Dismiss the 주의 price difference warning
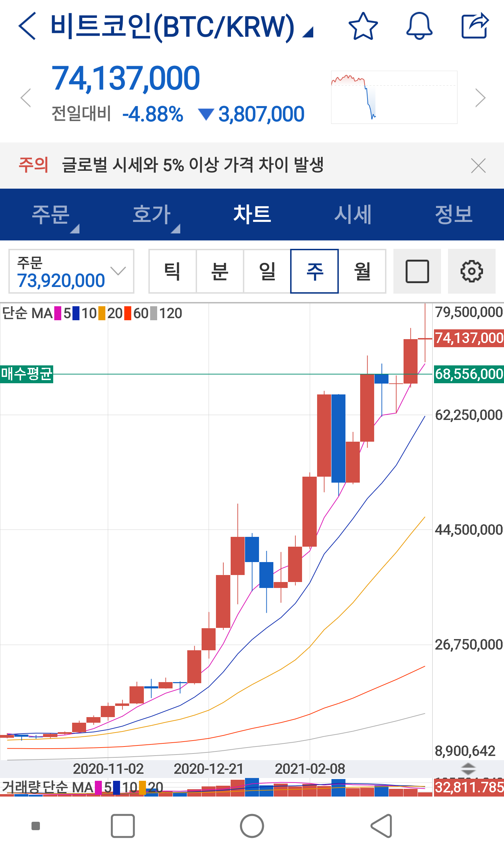Screen dimensions: 504x855 (478, 166)
